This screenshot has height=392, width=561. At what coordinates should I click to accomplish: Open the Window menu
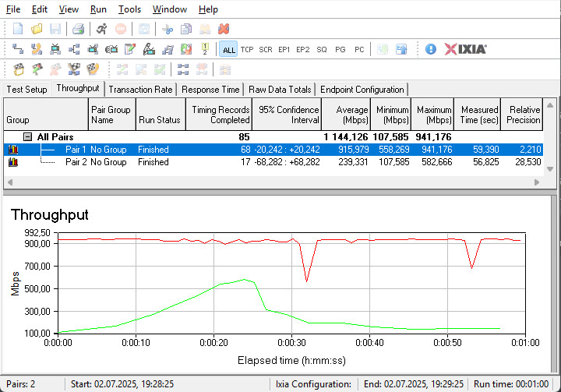coord(170,9)
